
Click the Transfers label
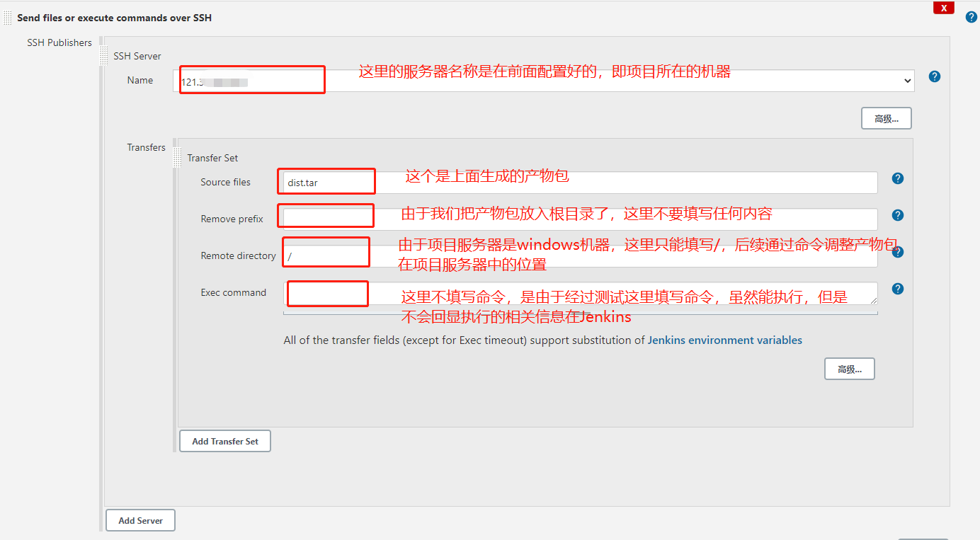coord(147,147)
